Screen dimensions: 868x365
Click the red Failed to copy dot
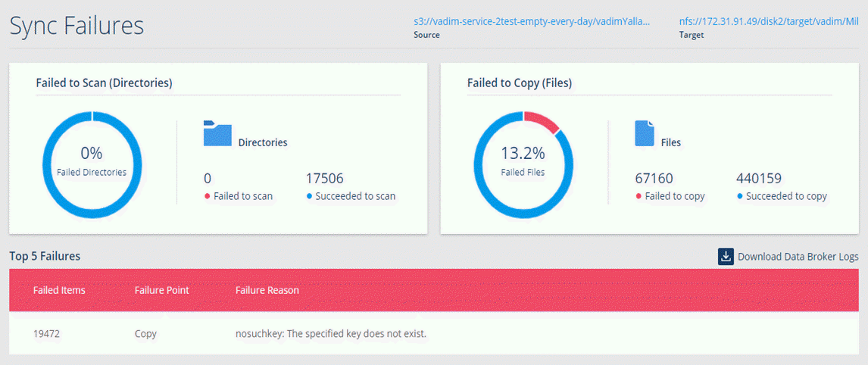pos(639,197)
